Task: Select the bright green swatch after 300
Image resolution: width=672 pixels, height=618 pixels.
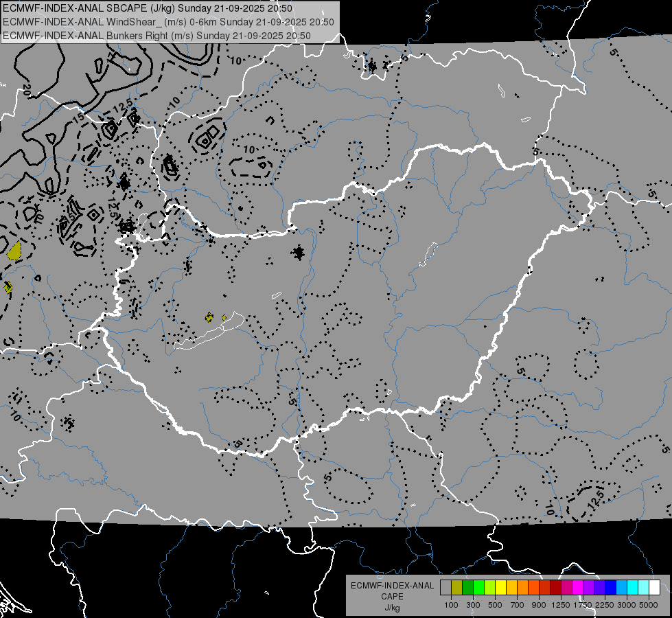Action: pos(478,588)
